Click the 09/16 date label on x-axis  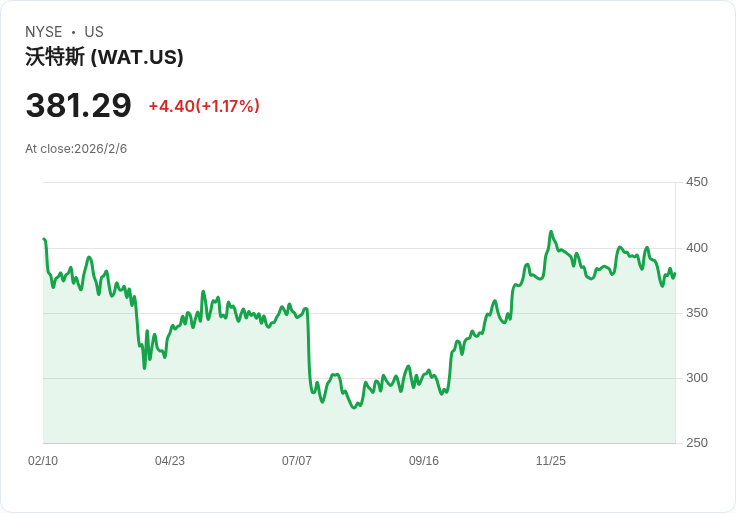(424, 461)
